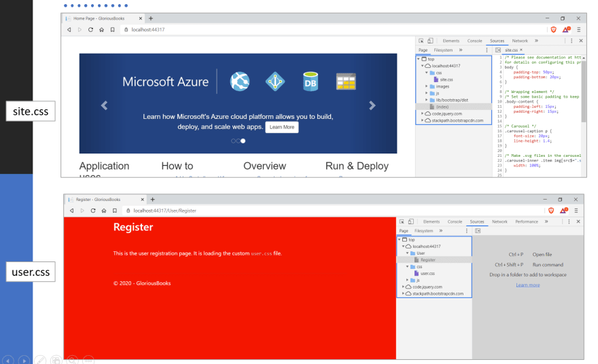The height and width of the screenshot is (364, 598).
Task: Reload the Home Page browser window
Action: 91,30
